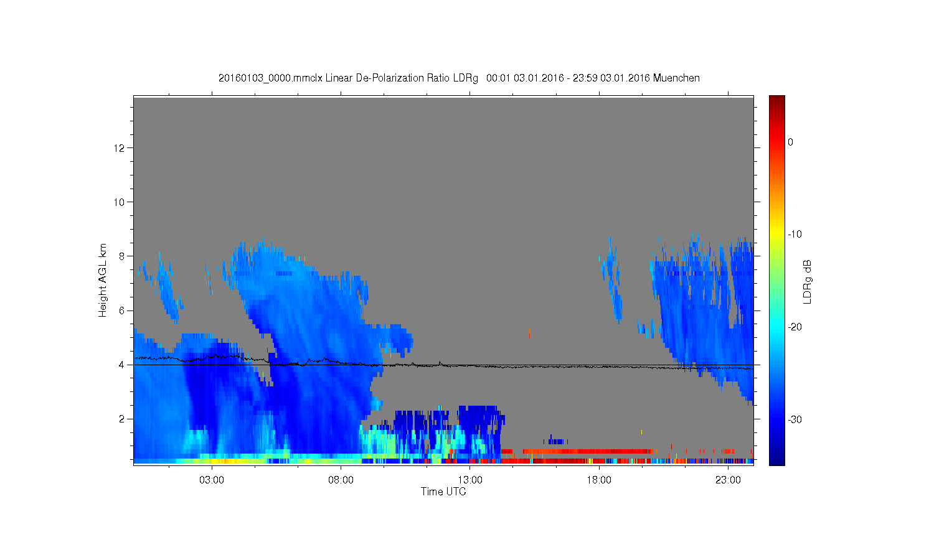
Task: Click the colorbar label -30
Action: (x=795, y=420)
